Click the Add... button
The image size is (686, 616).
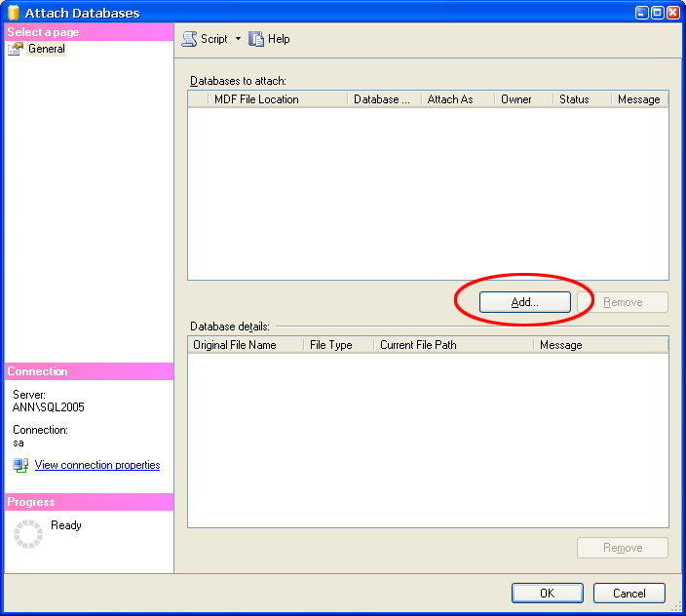point(524,302)
